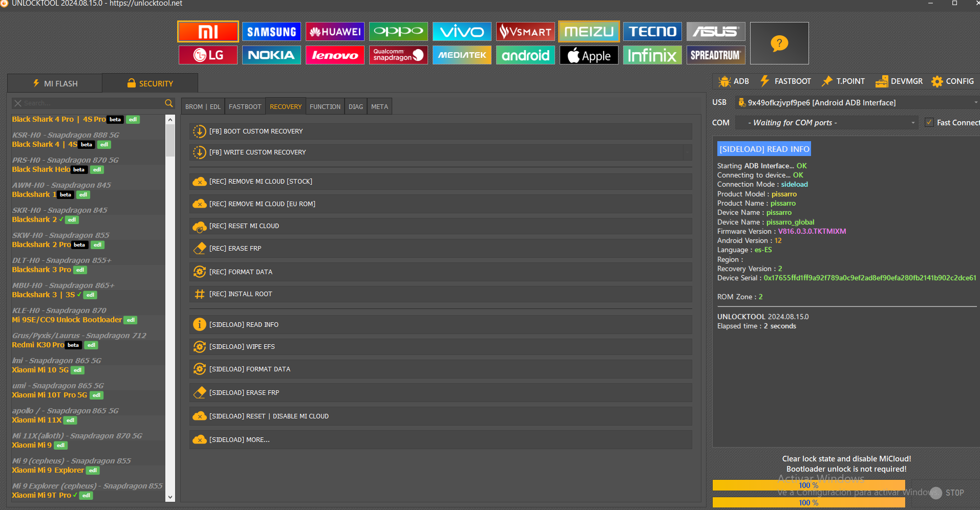Image resolution: width=980 pixels, height=510 pixels.
Task: Select the Qualcomm Snapdragon logo
Action: point(398,55)
